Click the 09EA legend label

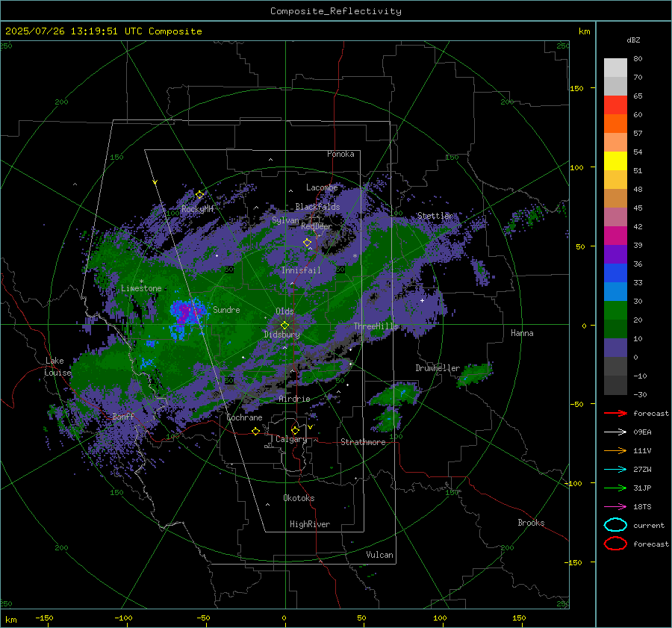(642, 432)
